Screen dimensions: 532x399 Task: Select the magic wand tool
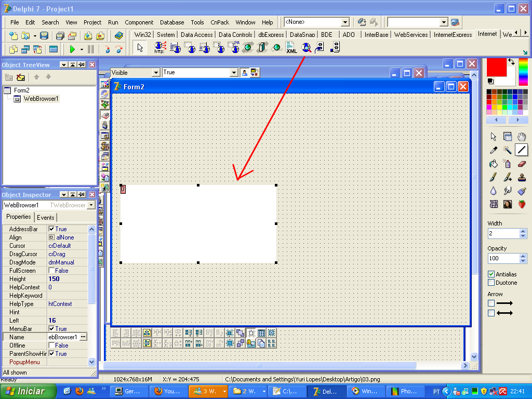[x=507, y=150]
